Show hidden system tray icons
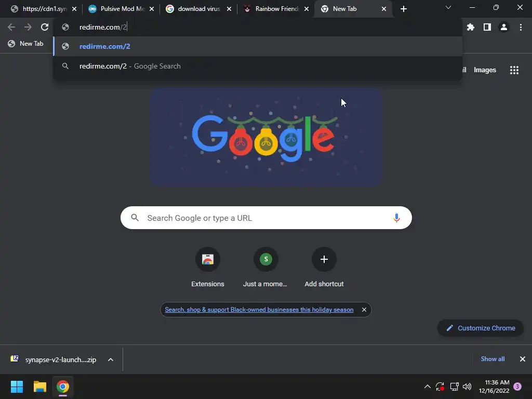The height and width of the screenshot is (399, 532). [x=428, y=387]
